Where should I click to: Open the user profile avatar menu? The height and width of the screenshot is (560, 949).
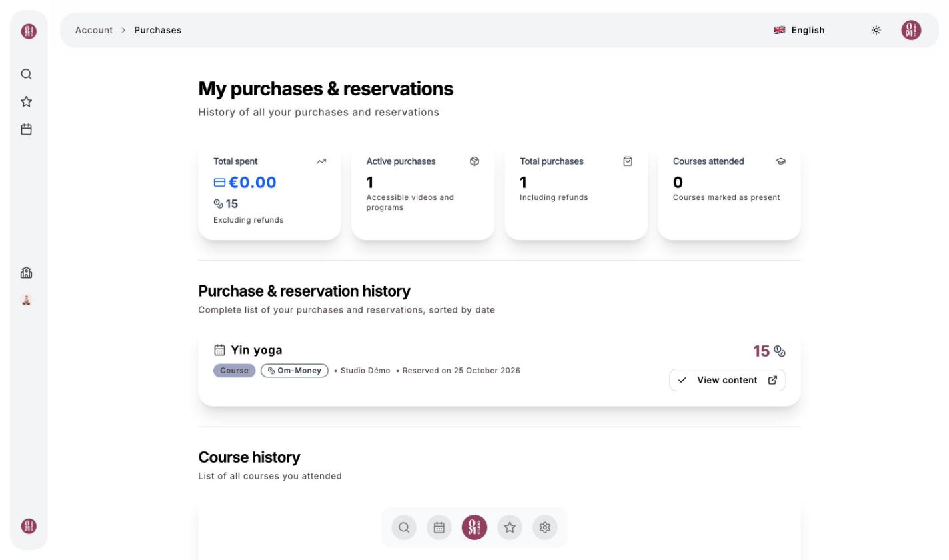coord(911,30)
